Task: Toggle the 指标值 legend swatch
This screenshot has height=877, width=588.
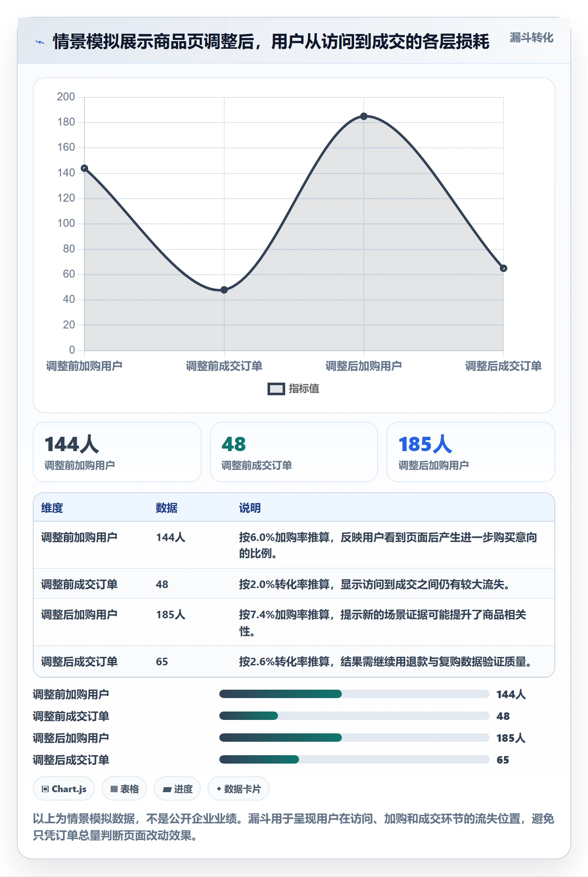Action: coord(276,389)
